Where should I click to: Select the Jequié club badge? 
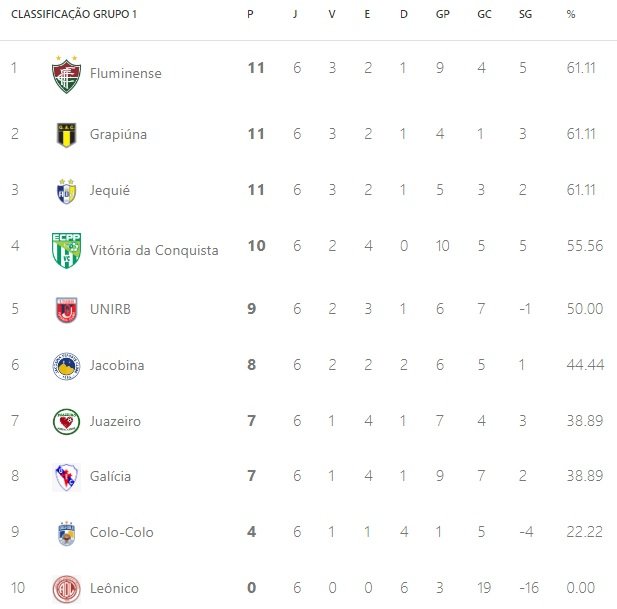pos(66,191)
